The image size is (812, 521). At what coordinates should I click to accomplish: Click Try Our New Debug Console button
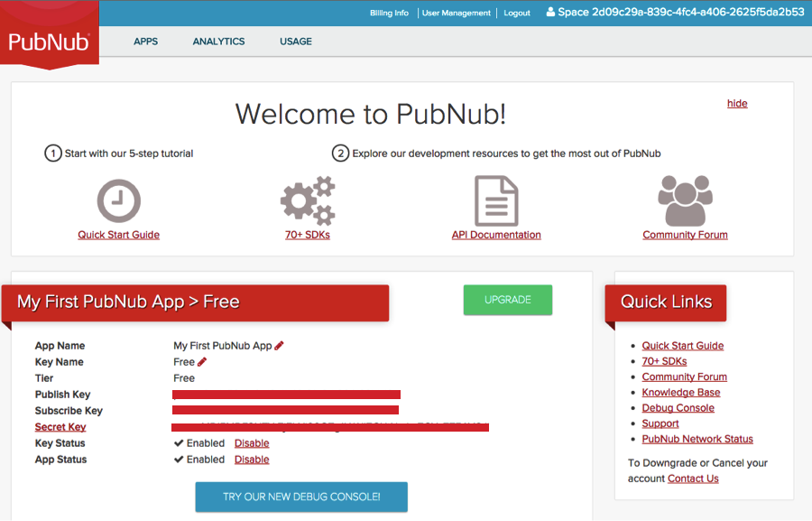pyautogui.click(x=301, y=497)
